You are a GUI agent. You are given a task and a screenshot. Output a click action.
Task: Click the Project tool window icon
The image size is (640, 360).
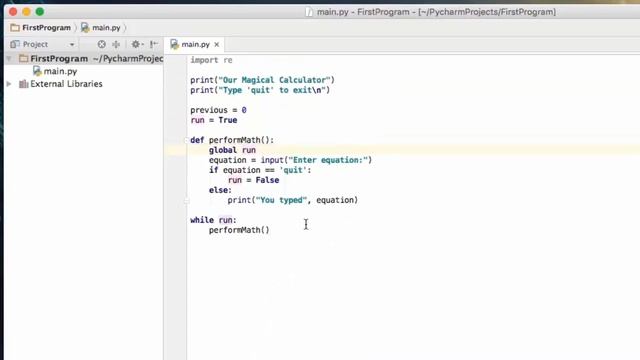tap(15, 44)
